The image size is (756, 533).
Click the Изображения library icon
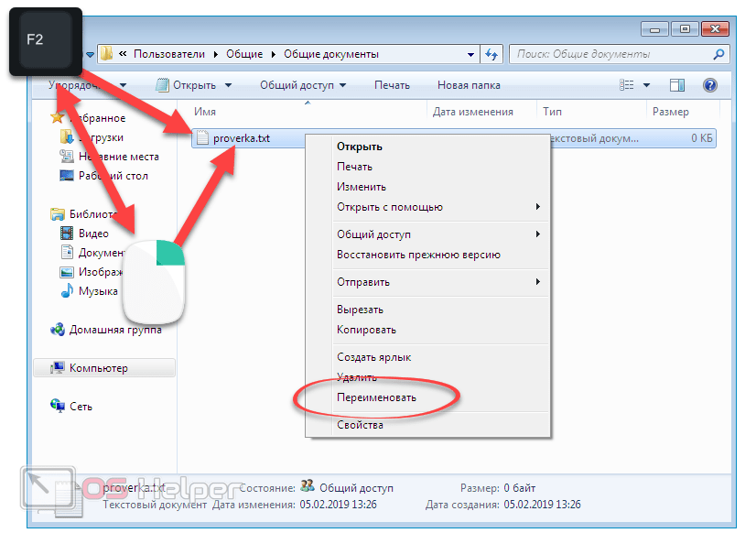coord(67,272)
